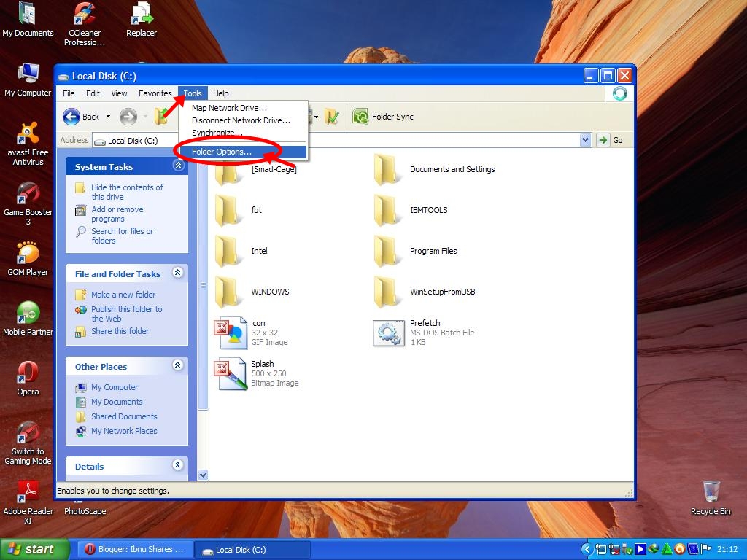The width and height of the screenshot is (747, 560).
Task: Click Share this folder link
Action: pyautogui.click(x=120, y=332)
